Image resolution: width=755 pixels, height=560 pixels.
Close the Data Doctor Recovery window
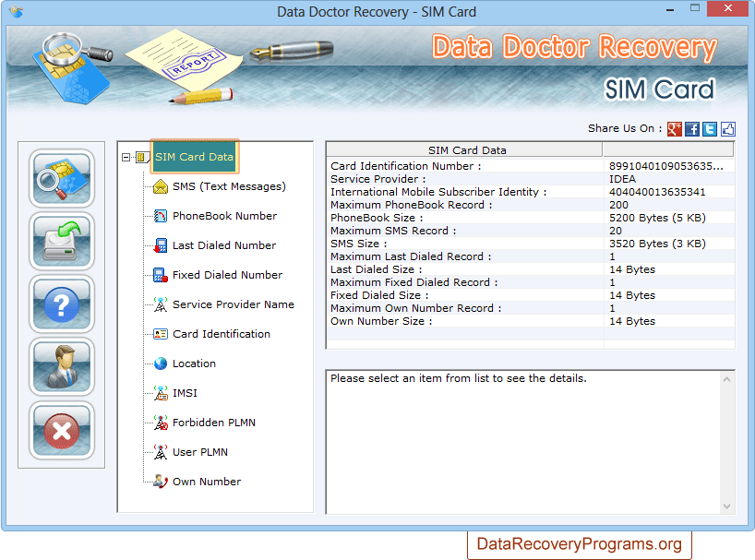(x=728, y=8)
